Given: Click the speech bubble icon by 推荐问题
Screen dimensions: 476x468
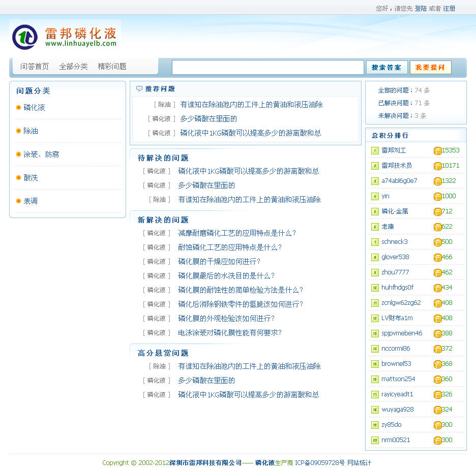Looking at the screenshot, I should click(x=139, y=89).
